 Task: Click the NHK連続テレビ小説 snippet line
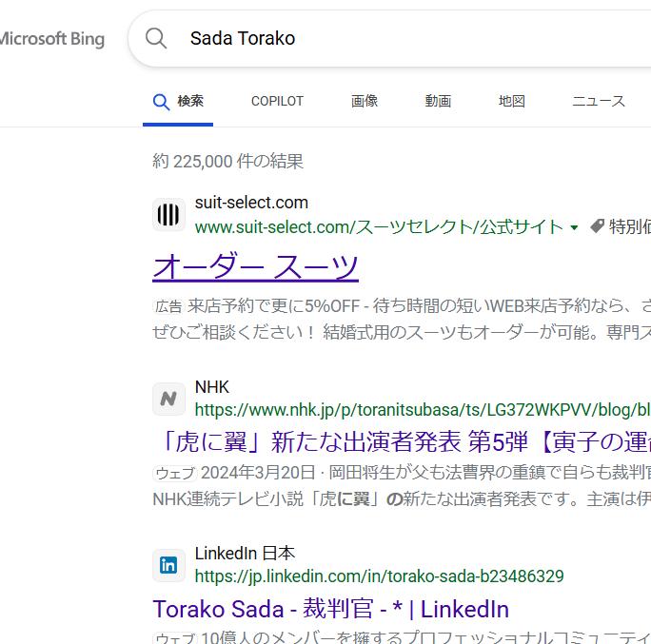(402, 498)
